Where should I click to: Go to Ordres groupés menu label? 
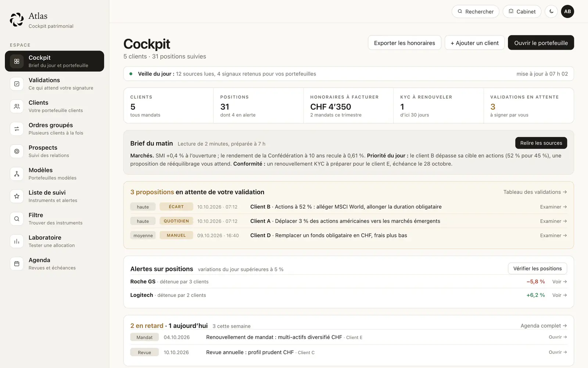click(51, 125)
